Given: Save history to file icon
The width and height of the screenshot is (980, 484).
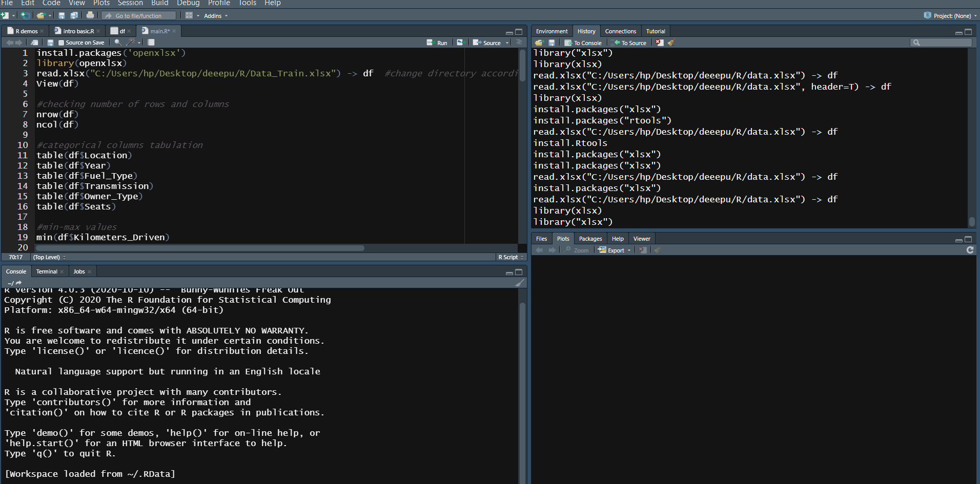Looking at the screenshot, I should tap(552, 43).
